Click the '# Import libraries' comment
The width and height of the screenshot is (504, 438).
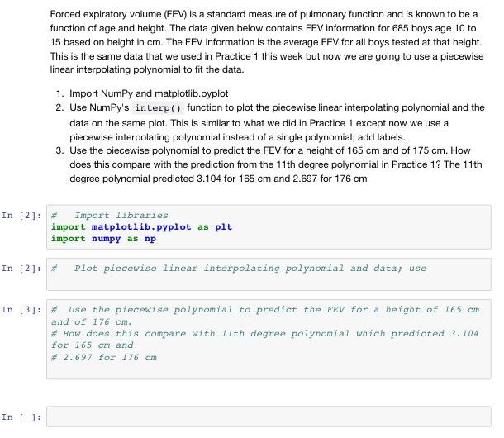coord(110,215)
